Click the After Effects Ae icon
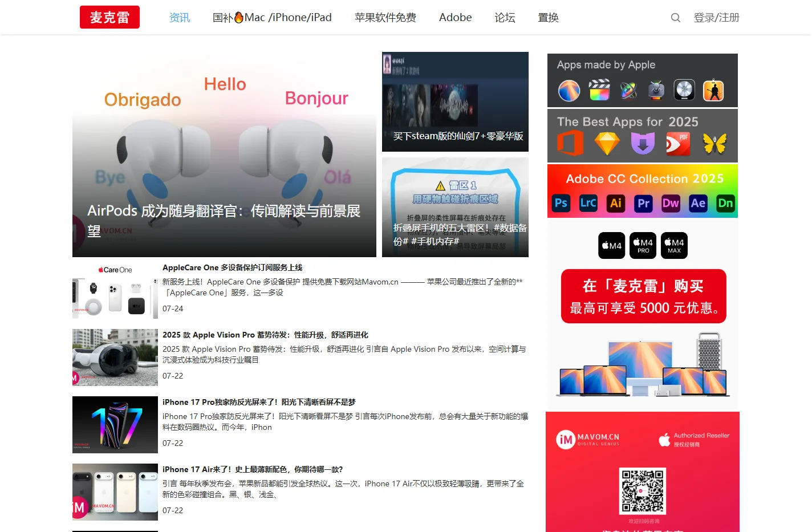Screen dimensions: 812x532 coord(698,204)
